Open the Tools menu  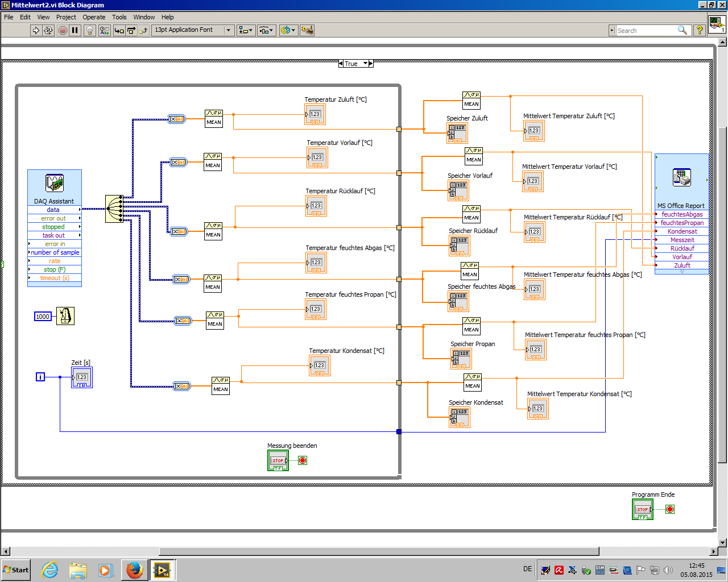pyautogui.click(x=119, y=17)
